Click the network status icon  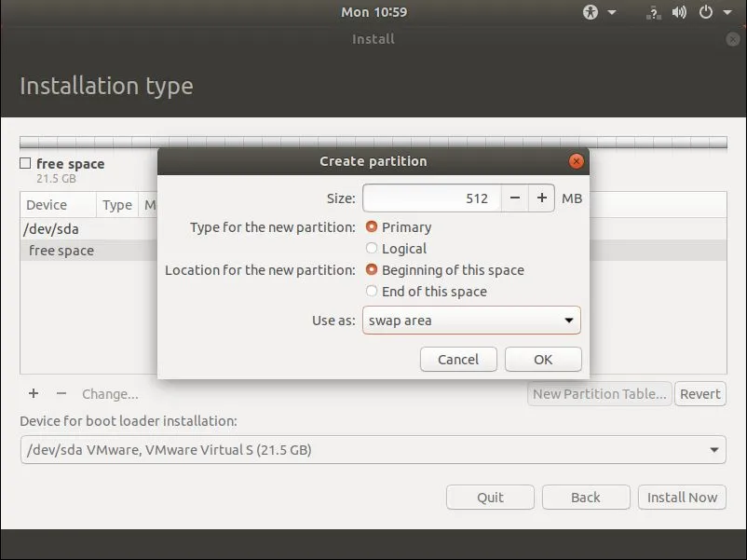tap(653, 12)
